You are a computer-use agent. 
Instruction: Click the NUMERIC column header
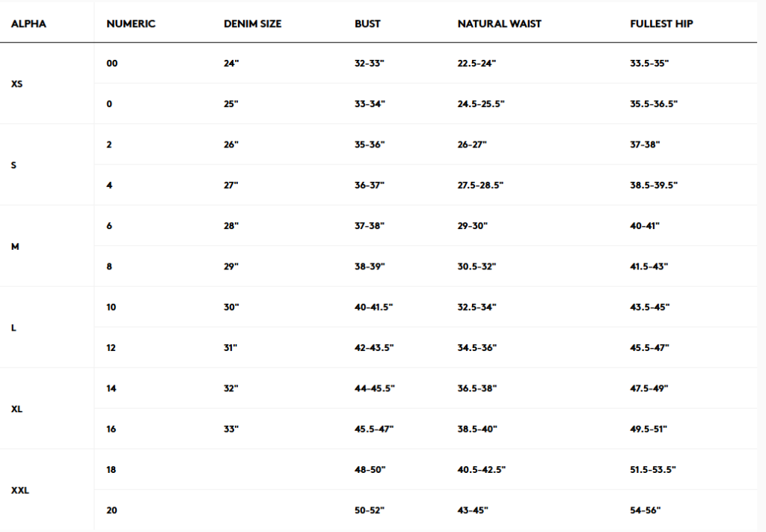click(131, 24)
